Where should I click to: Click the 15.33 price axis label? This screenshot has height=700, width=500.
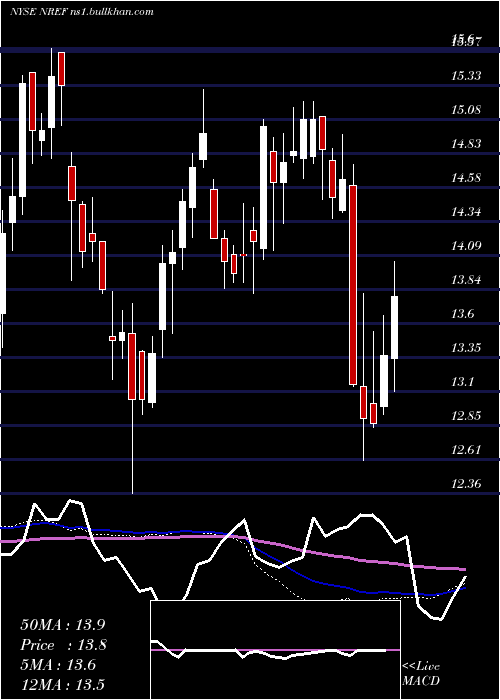coord(466,76)
